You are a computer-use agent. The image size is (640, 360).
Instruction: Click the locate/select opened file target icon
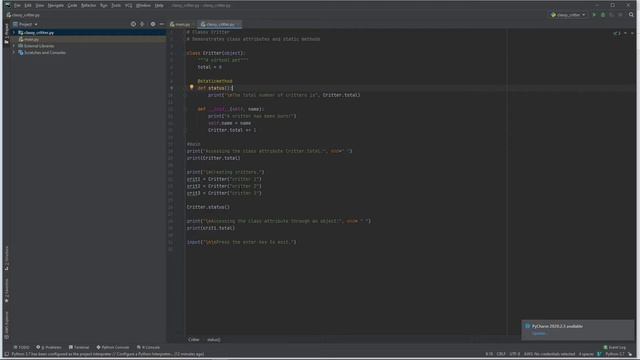(133, 24)
